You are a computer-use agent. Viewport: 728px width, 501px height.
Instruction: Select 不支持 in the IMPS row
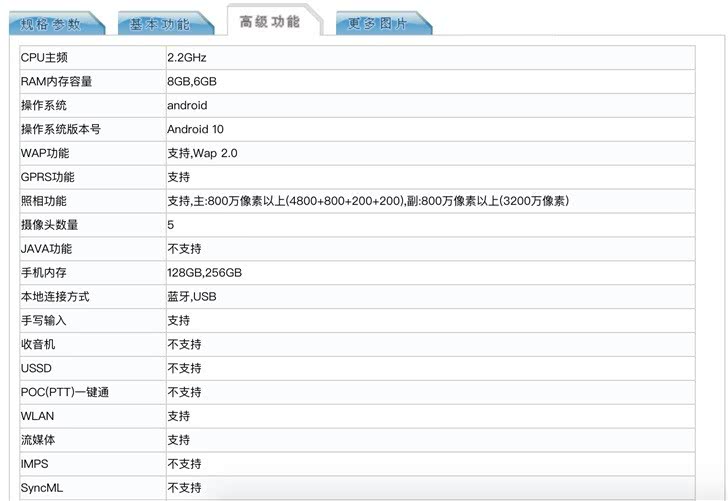click(x=184, y=464)
